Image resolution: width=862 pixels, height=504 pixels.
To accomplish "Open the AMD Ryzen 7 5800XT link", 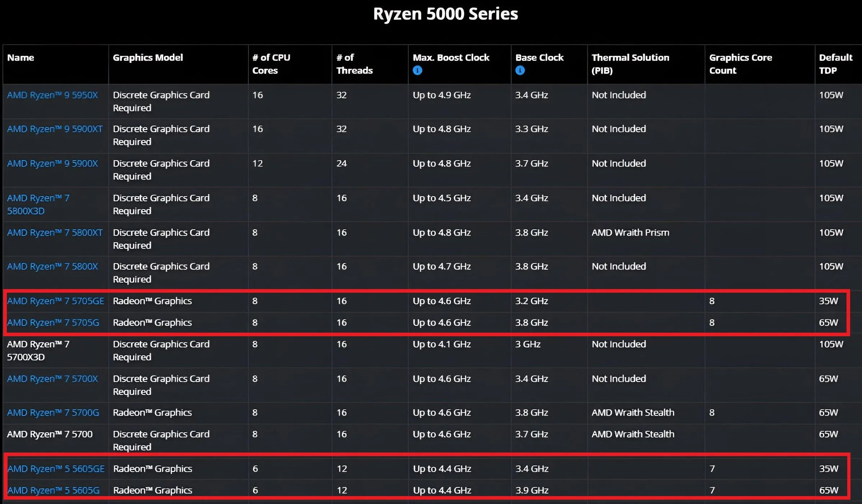I will pyautogui.click(x=55, y=233).
